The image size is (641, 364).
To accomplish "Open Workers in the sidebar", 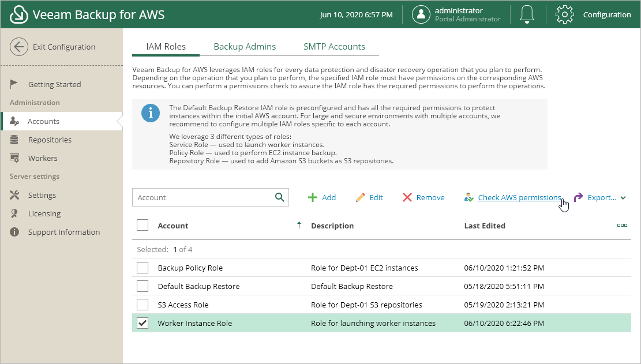I will click(43, 158).
